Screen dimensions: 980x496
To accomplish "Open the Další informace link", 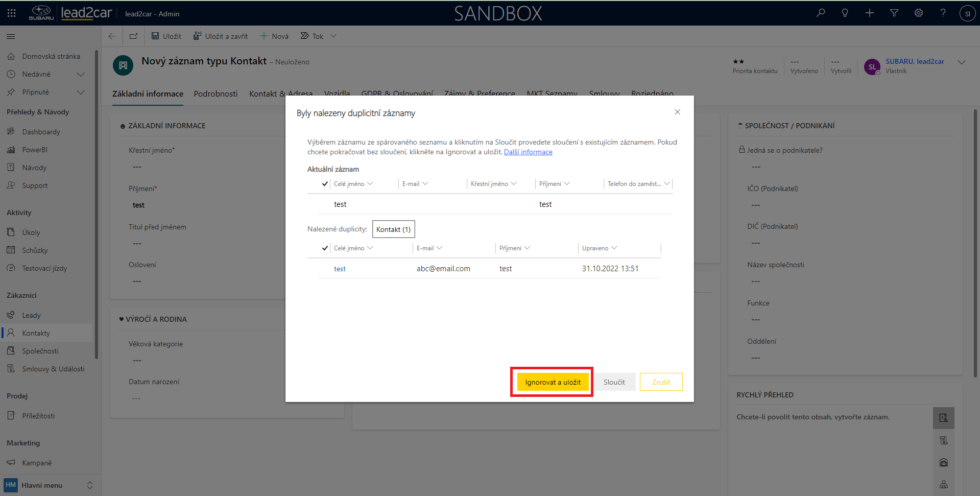I will tap(528, 152).
